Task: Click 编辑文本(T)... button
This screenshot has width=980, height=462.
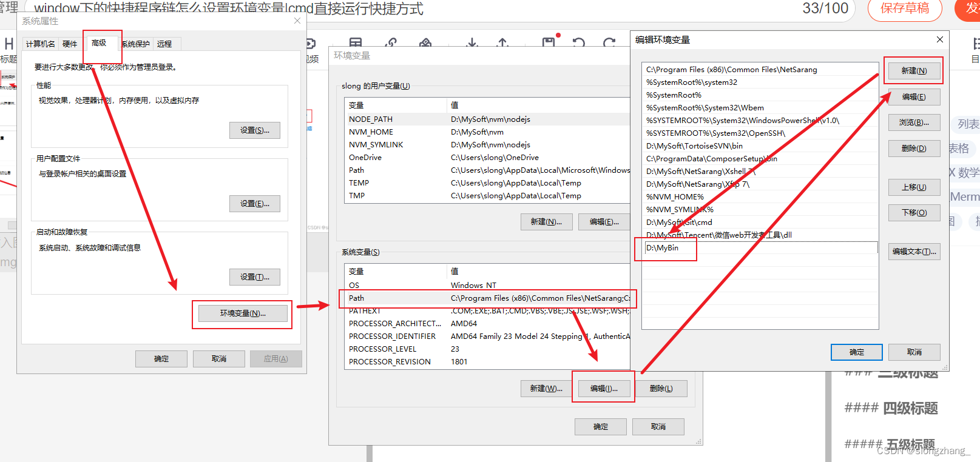Action: click(914, 252)
